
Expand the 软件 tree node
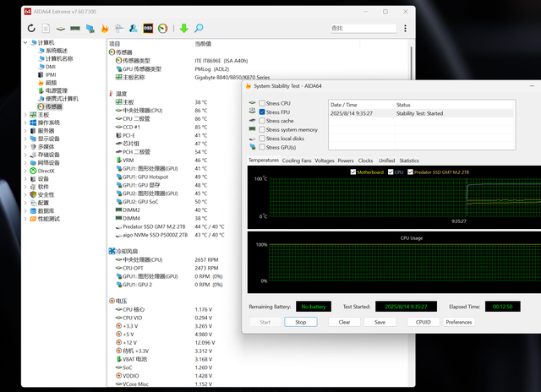point(25,187)
